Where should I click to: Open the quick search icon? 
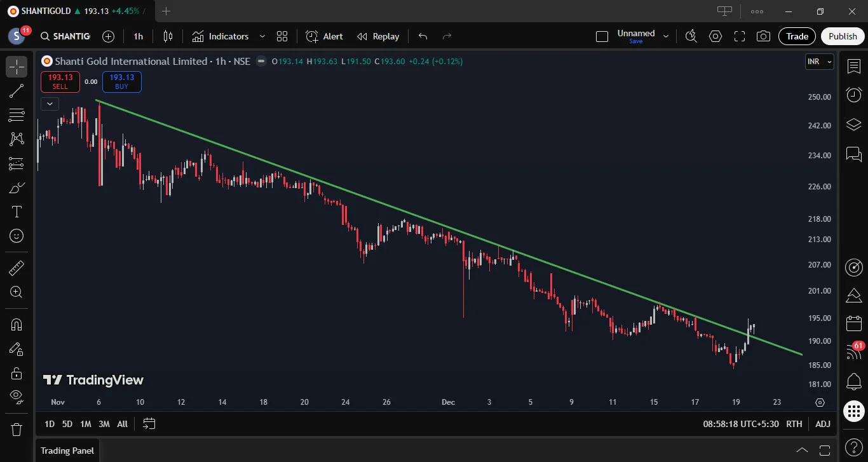691,36
